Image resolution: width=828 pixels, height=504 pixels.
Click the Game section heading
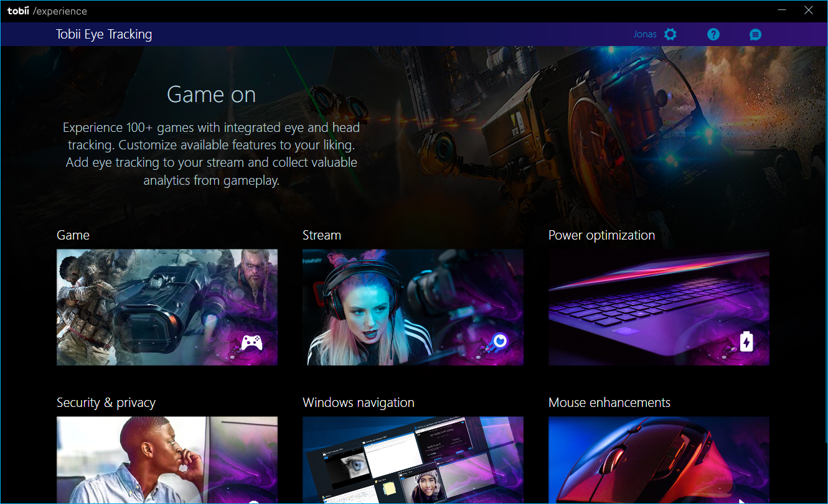tap(73, 235)
